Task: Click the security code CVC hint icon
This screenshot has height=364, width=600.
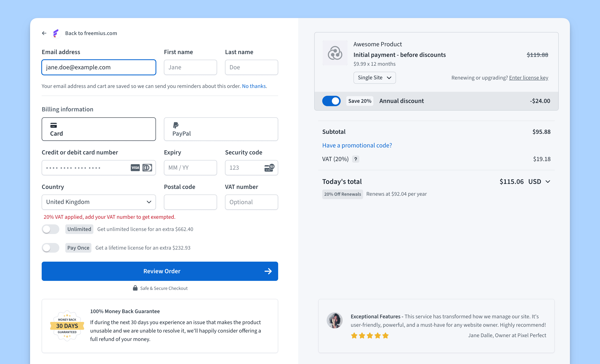Action: click(x=269, y=167)
